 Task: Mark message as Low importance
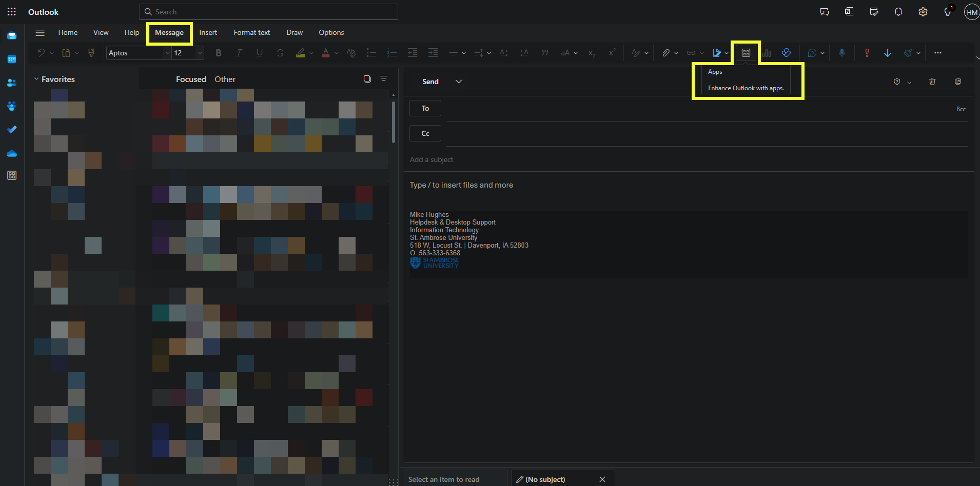tap(888, 53)
